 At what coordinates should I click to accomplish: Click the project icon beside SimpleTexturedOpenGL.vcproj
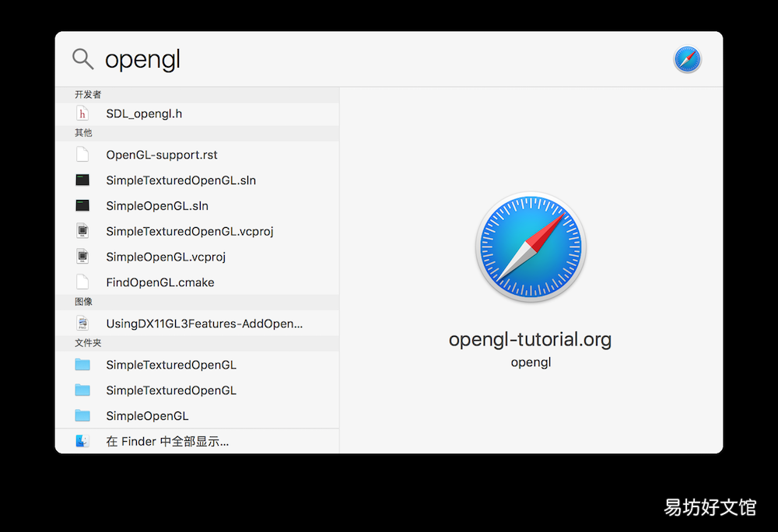click(82, 231)
